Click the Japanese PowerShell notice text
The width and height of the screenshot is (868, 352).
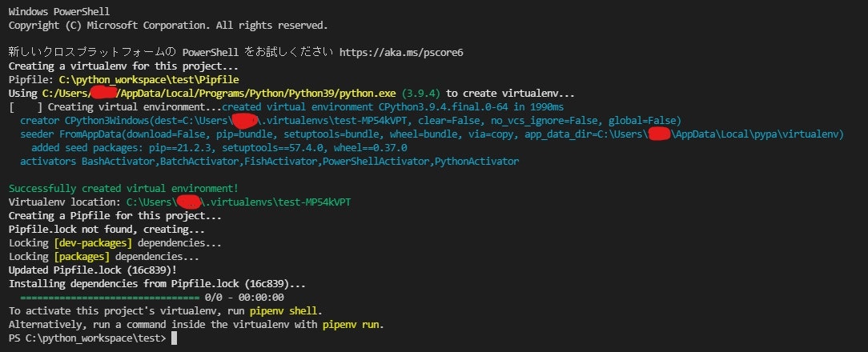pos(171,53)
